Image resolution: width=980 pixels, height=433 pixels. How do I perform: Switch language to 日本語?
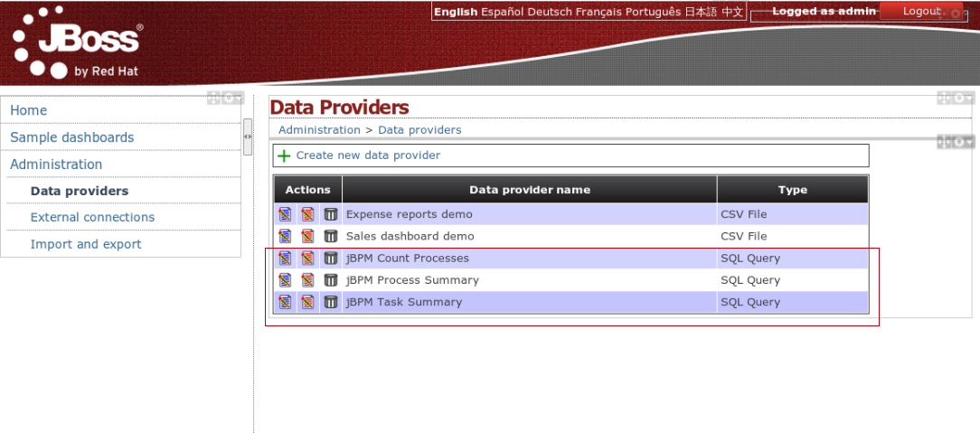(x=702, y=11)
